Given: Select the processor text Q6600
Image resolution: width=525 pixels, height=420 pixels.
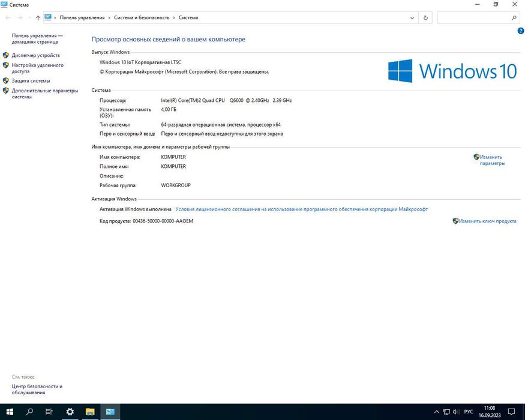Looking at the screenshot, I should pos(236,100).
